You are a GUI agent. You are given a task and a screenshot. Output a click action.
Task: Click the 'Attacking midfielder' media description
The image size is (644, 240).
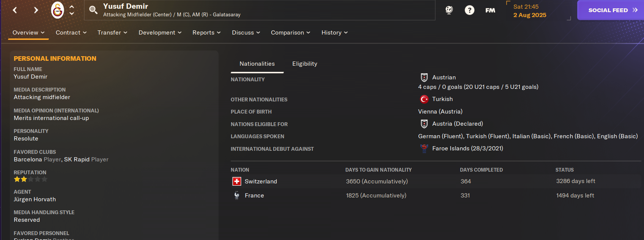pyautogui.click(x=42, y=97)
